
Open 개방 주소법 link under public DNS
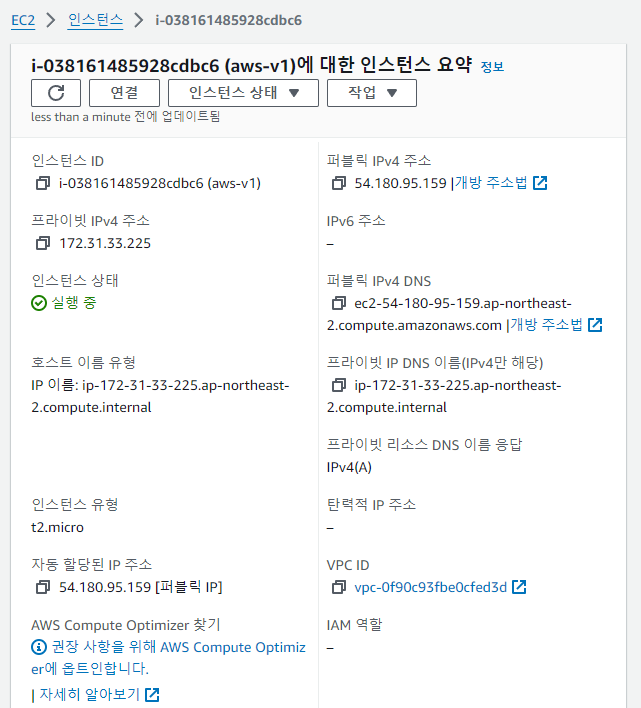pyautogui.click(x=556, y=325)
